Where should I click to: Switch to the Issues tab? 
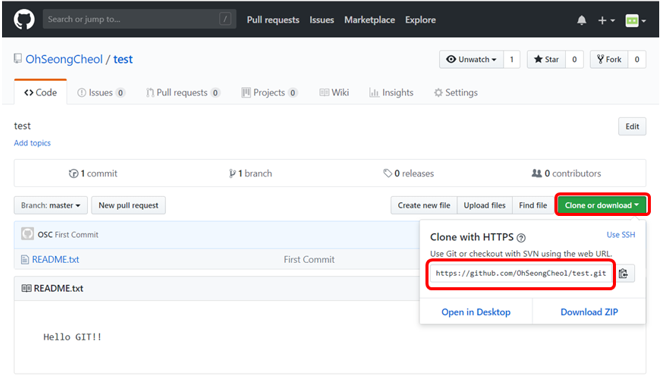coord(101,92)
